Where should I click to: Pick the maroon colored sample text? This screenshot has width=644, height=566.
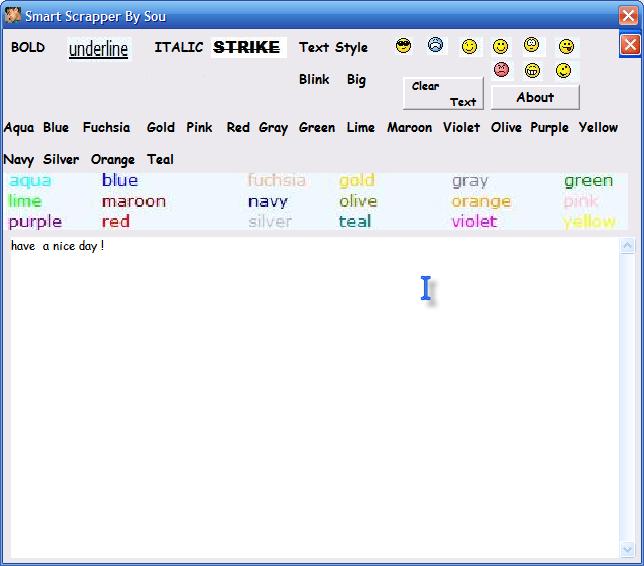tap(133, 201)
